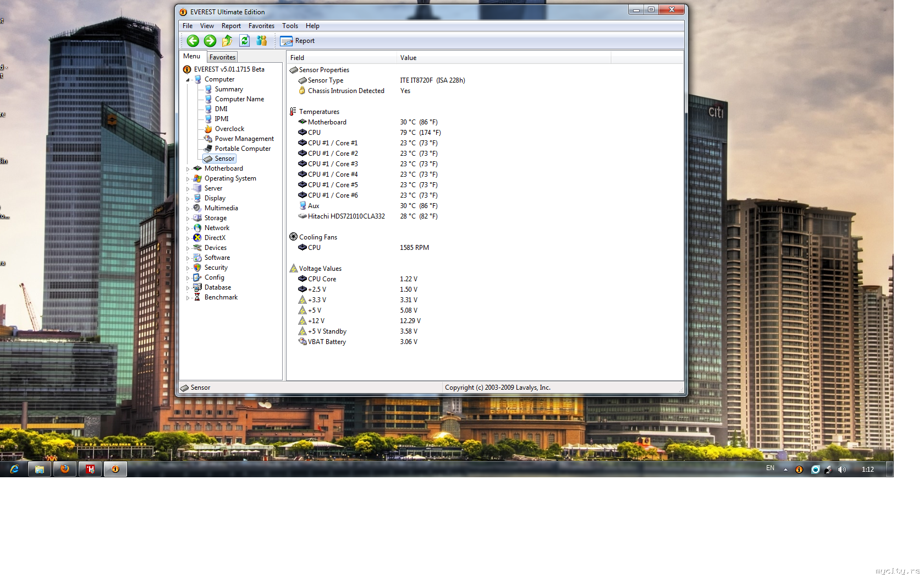Viewport: 924px width, 578px height.
Task: Expand the DirectX tree node
Action: (x=188, y=238)
